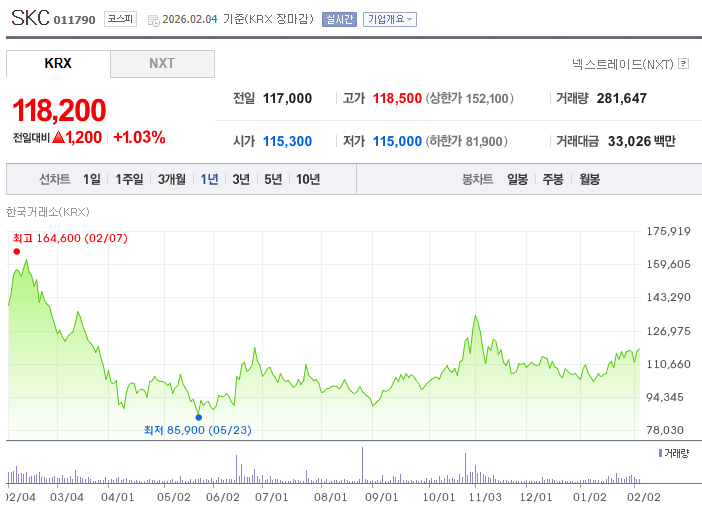This screenshot has width=702, height=509.
Task: Click the y-axis value 94,345
Action: (665, 398)
